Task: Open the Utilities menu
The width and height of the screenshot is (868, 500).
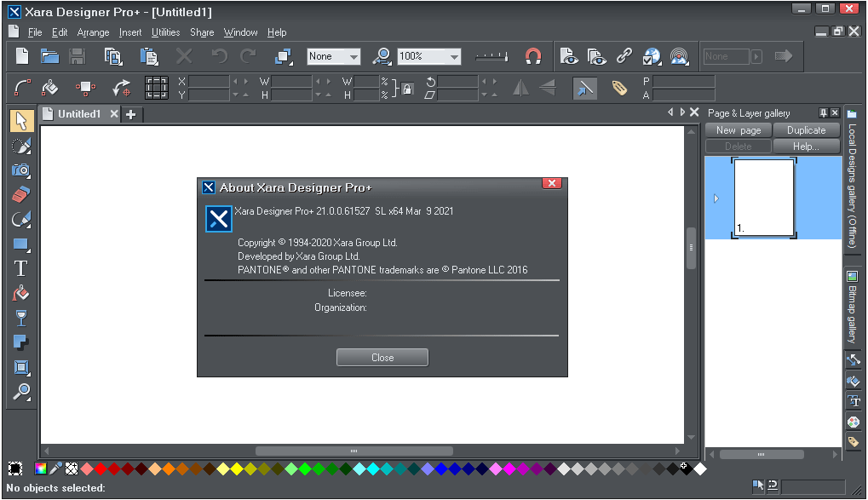Action: (165, 32)
